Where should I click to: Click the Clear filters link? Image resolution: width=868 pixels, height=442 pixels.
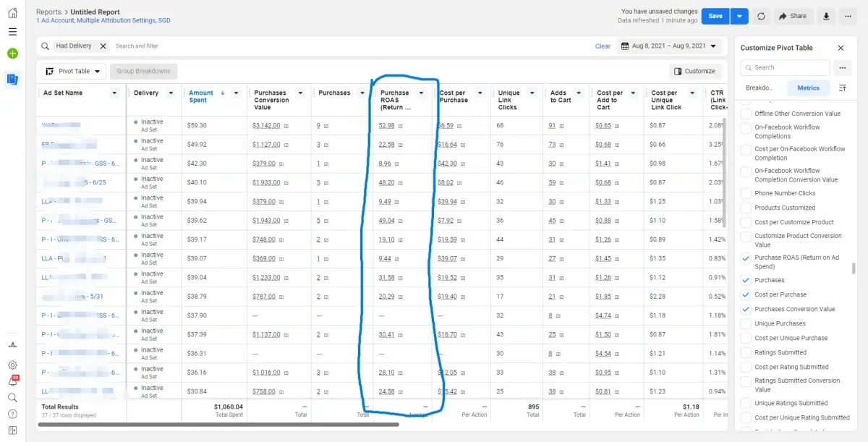pos(603,46)
